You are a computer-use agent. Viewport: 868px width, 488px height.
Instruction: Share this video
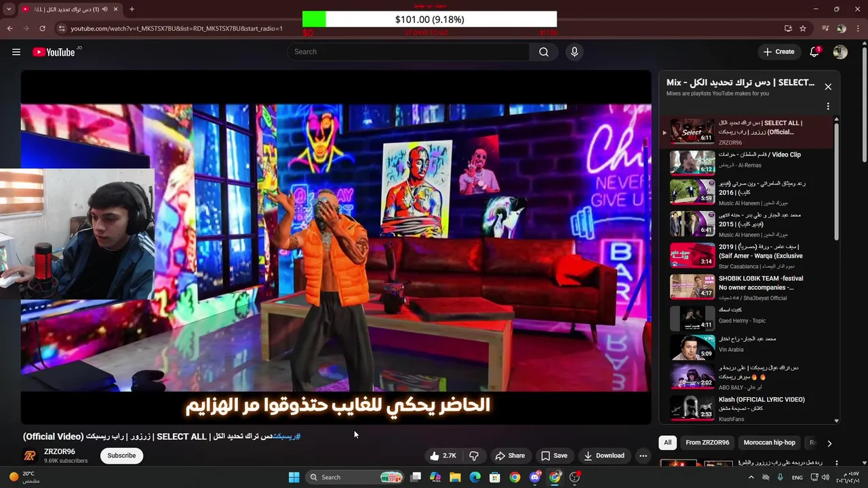pyautogui.click(x=510, y=455)
